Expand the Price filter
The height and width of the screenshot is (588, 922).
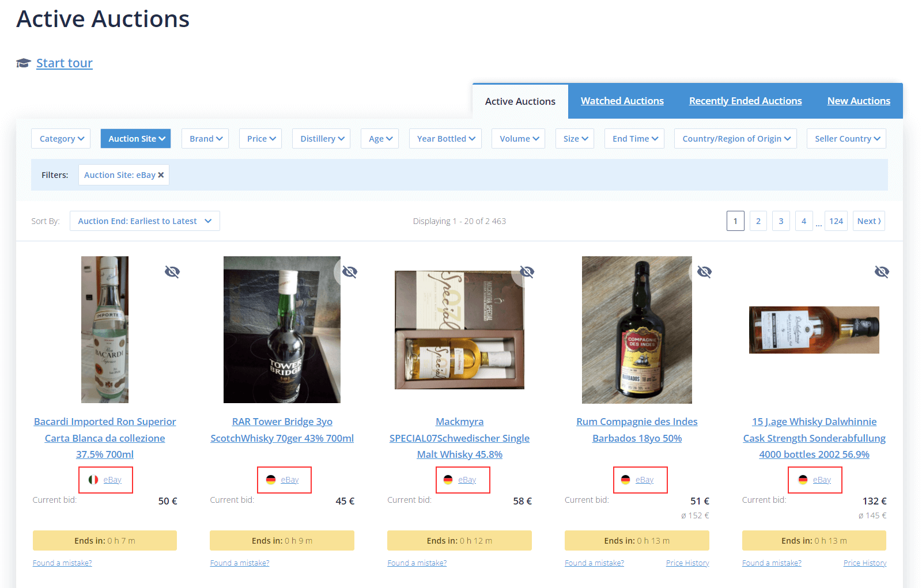(260, 139)
